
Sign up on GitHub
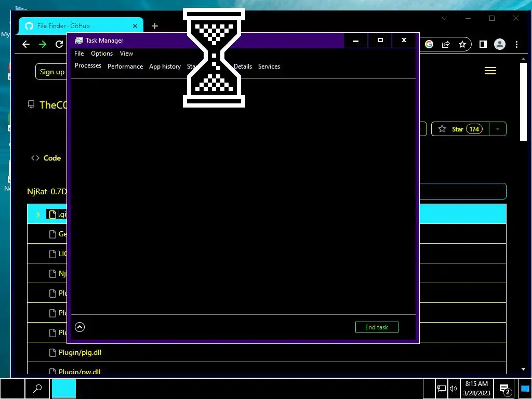51,72
